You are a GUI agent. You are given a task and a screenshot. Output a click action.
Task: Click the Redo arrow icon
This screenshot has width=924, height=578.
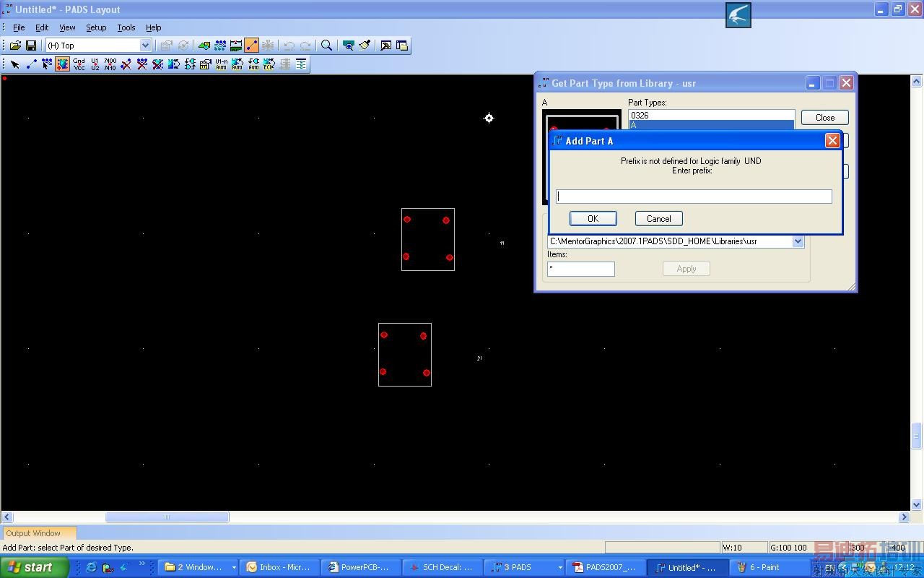coord(305,46)
